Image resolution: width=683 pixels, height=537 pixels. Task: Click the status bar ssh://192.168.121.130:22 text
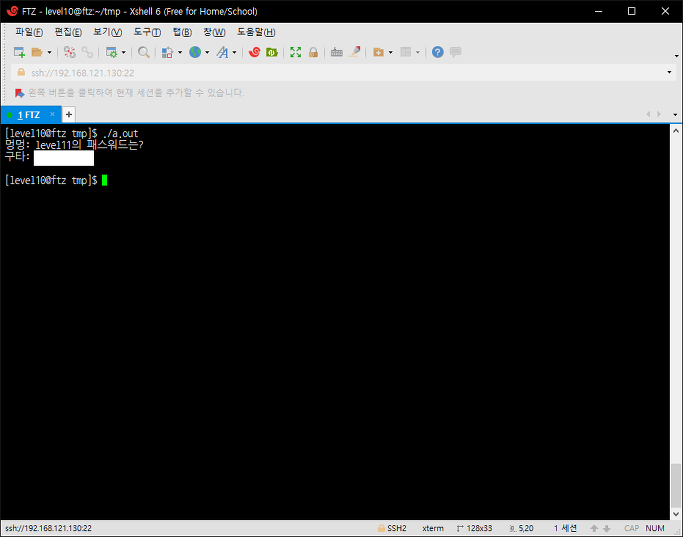tap(48, 528)
